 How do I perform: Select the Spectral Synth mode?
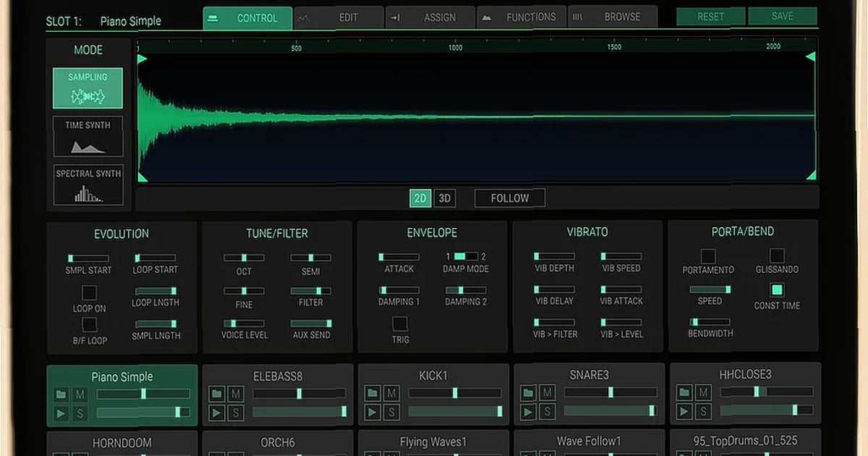tap(87, 185)
